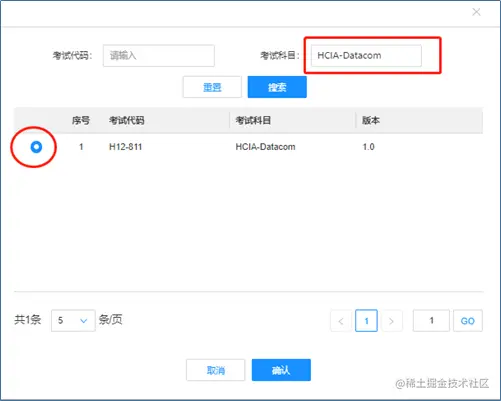Click the 重置 reset button
Screen dimensions: 501x401
pos(212,87)
